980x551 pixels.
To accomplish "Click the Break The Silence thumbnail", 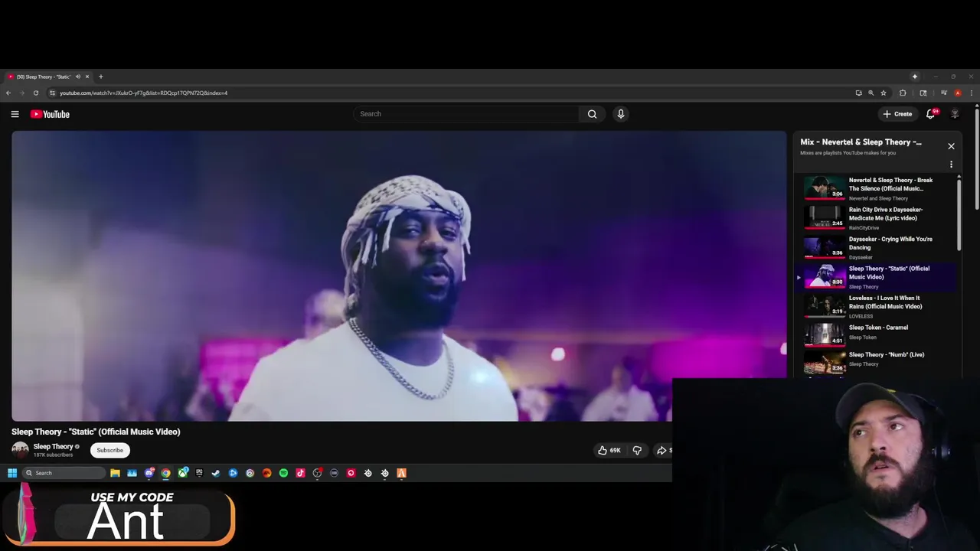I will point(825,188).
